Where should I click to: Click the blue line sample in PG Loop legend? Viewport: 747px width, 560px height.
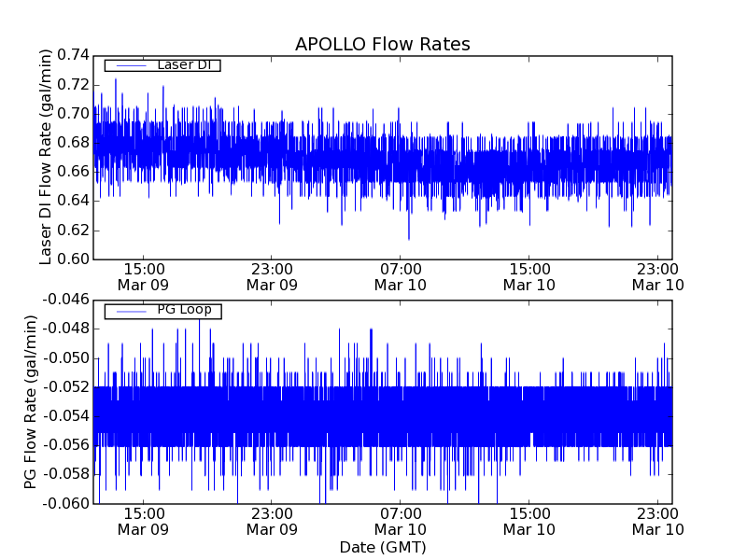pyautogui.click(x=131, y=312)
